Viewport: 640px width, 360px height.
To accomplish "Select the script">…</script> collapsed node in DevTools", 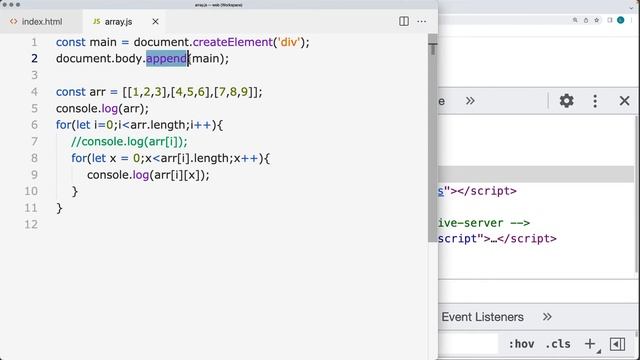I will (497, 238).
